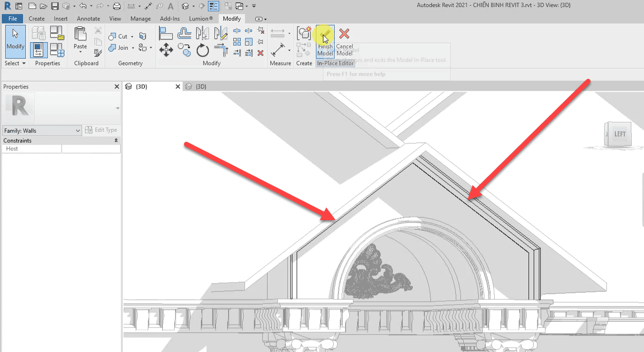Click the Host parameter value field
Screen dimensions: 644x352
coord(91,149)
